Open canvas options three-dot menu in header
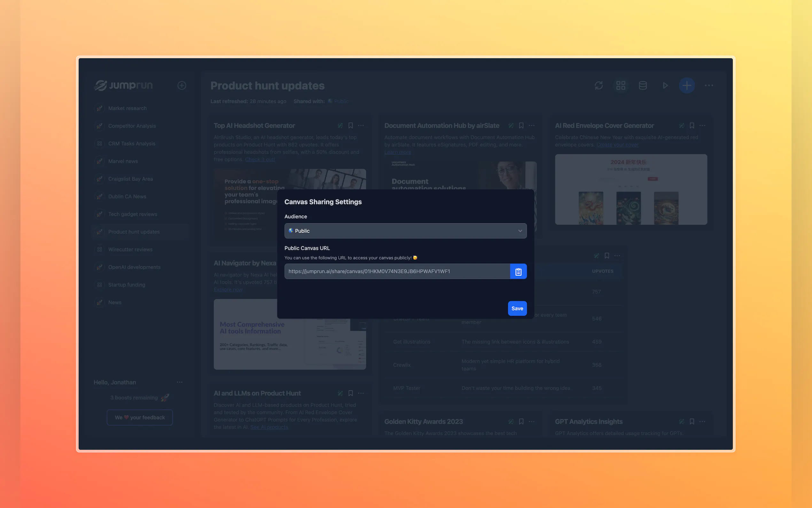The image size is (812, 508). (709, 85)
